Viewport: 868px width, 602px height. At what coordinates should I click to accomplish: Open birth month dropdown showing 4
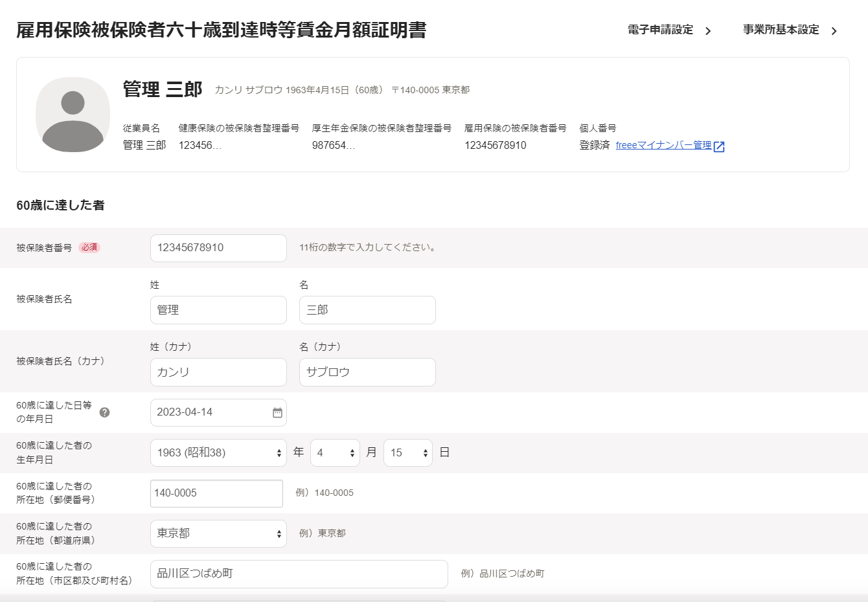pos(335,452)
